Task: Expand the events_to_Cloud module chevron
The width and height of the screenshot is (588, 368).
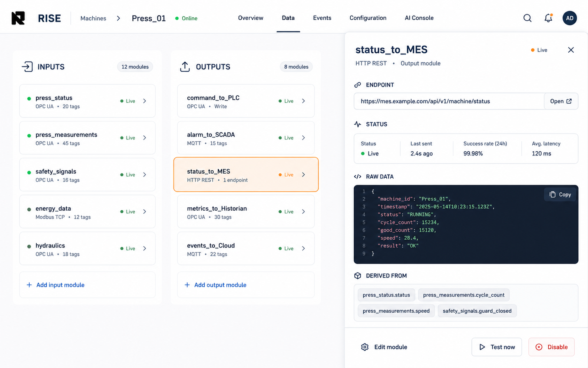Action: 304,249
